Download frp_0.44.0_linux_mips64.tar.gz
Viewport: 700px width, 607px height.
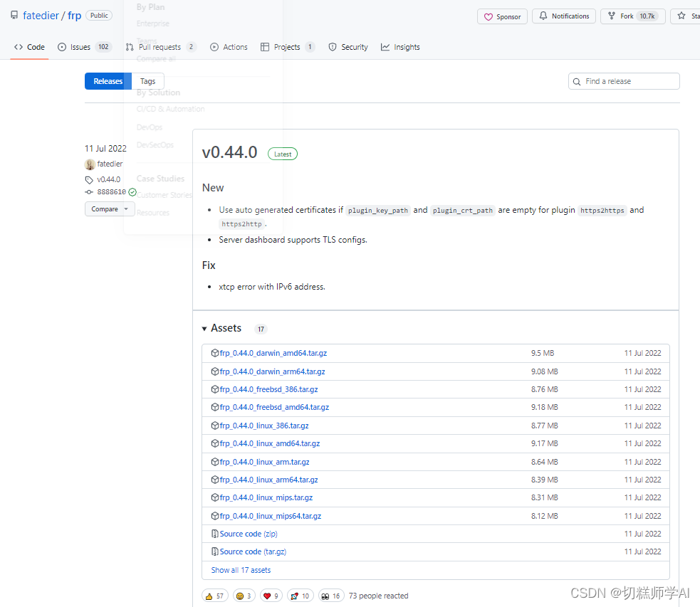coord(271,516)
